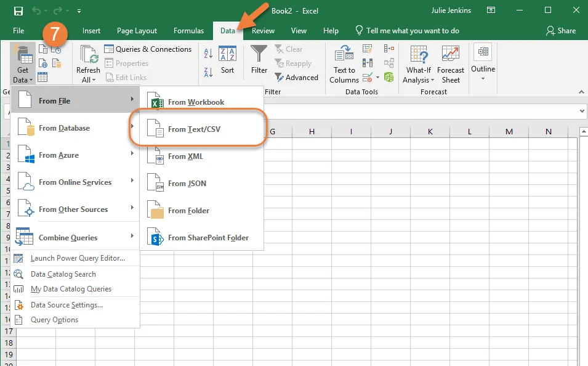Open From Online Services submenu
588x366 pixels.
75,182
